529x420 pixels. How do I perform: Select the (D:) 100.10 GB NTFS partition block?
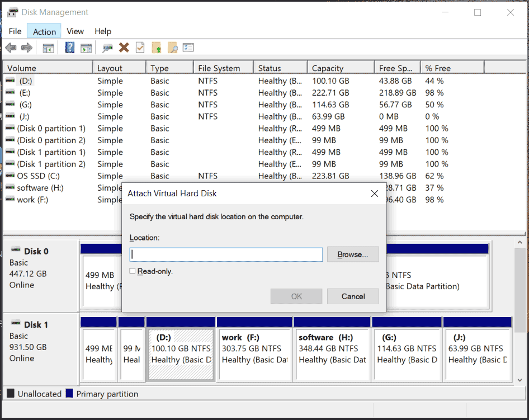click(181, 349)
